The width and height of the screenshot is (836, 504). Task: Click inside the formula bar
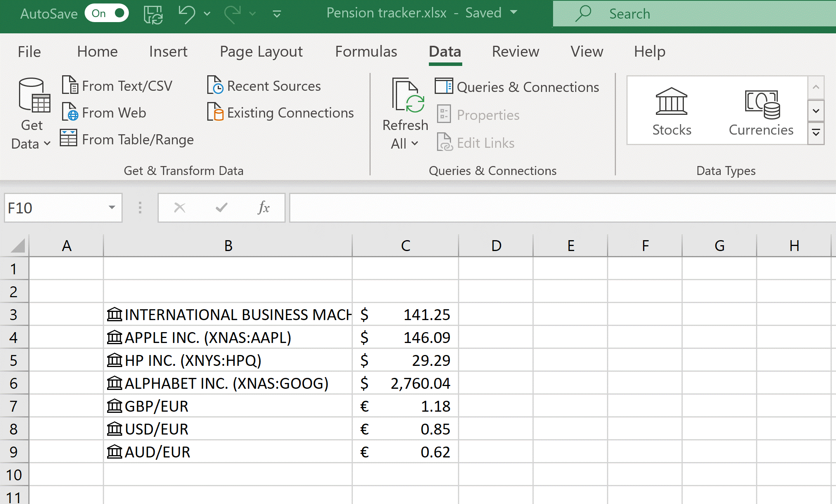click(562, 208)
